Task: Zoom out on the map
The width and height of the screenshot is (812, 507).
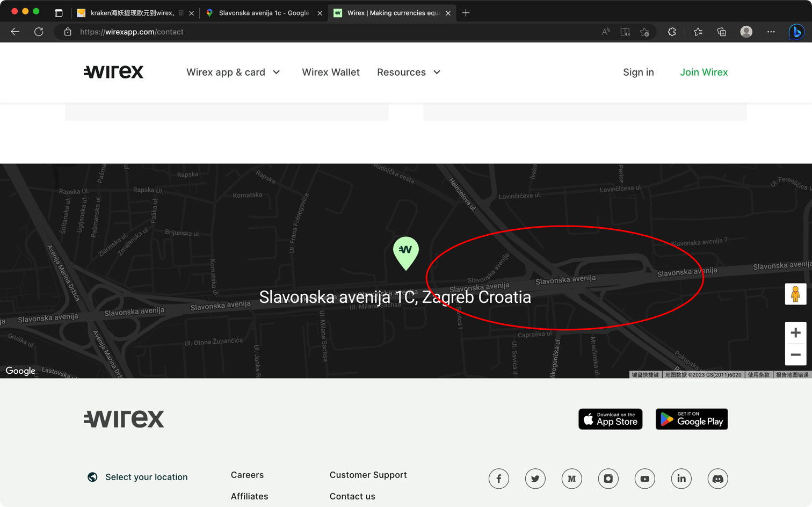Action: tap(795, 354)
